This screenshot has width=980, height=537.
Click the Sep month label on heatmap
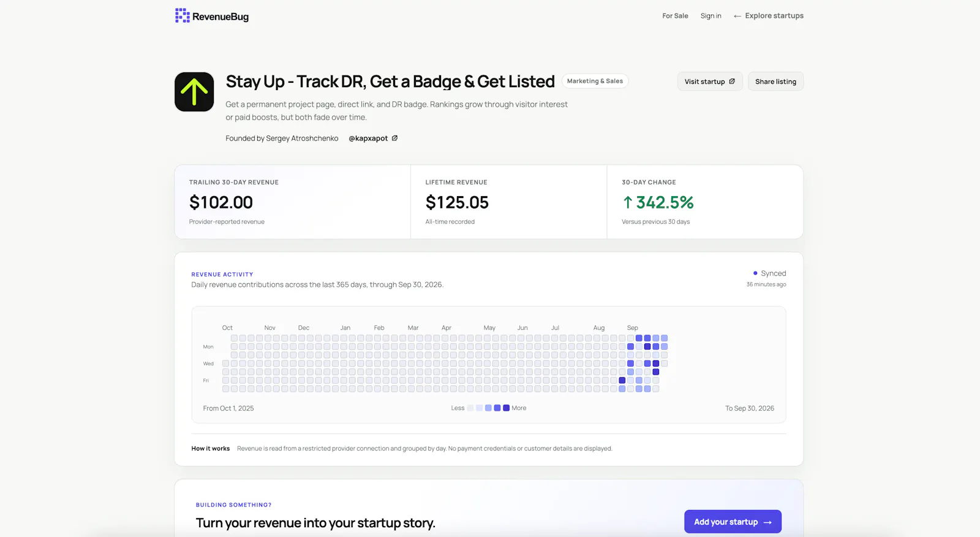click(x=633, y=328)
